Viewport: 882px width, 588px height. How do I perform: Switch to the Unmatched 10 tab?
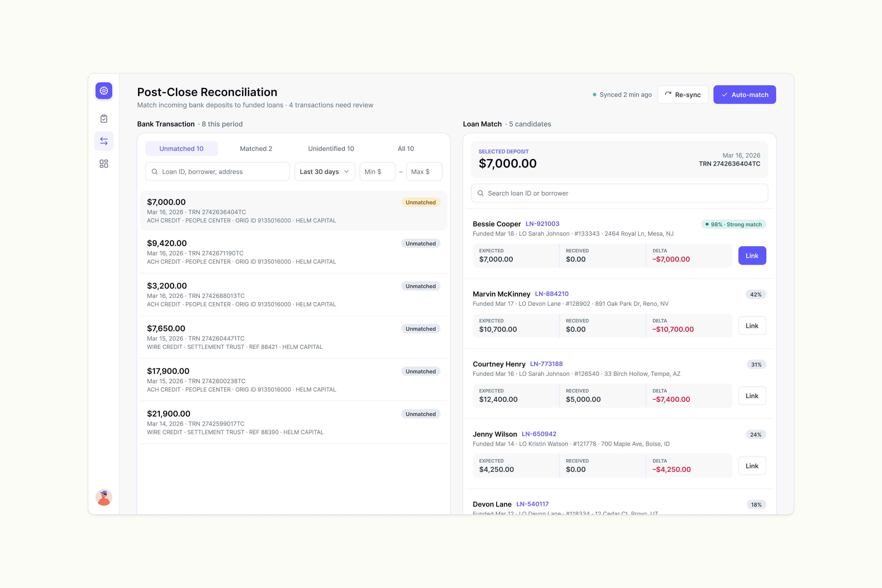[x=182, y=148]
